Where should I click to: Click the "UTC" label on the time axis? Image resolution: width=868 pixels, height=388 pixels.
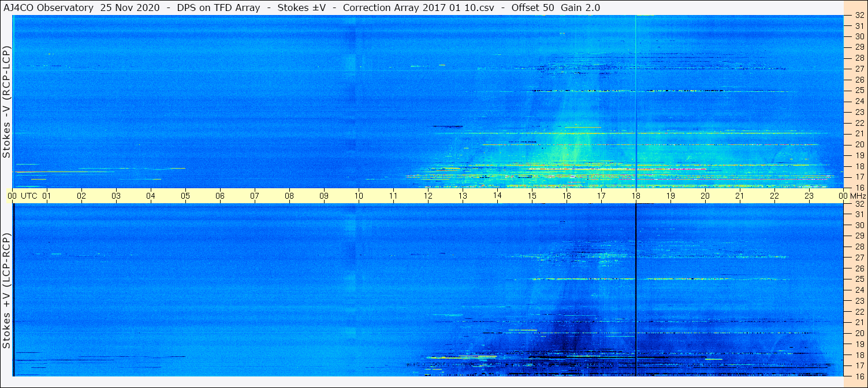point(29,196)
